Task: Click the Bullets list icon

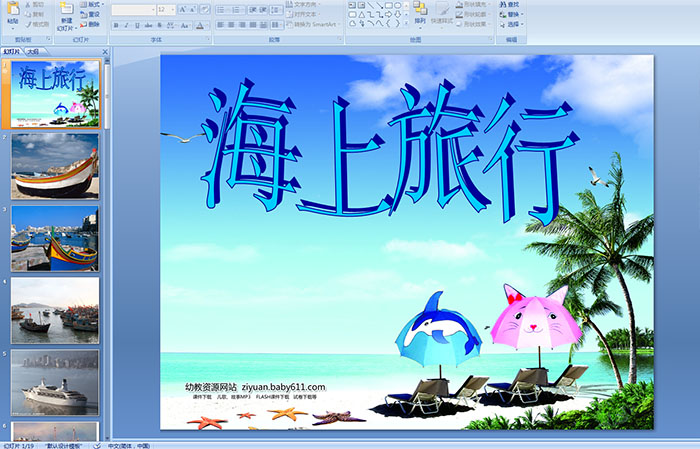Action: click(222, 10)
